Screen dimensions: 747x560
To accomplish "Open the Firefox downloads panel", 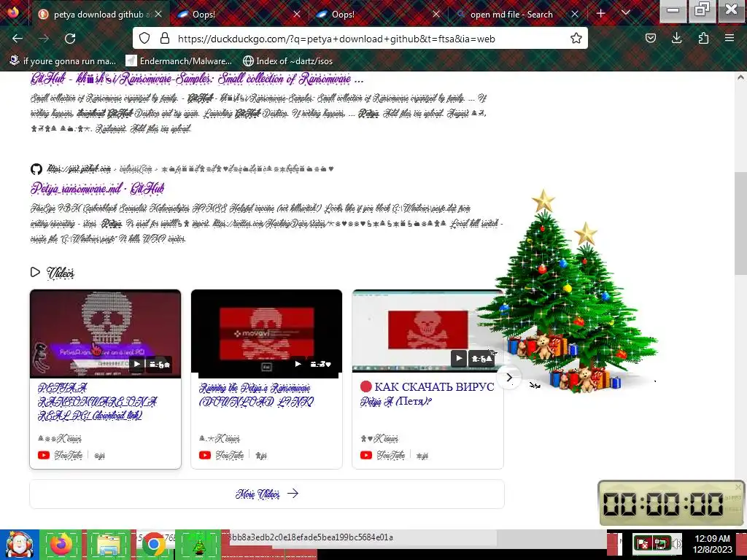I will point(676,39).
